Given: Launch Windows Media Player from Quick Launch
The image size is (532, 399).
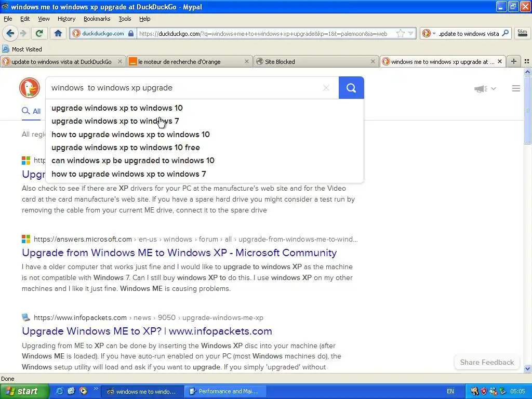Looking at the screenshot, I should 83,391.
